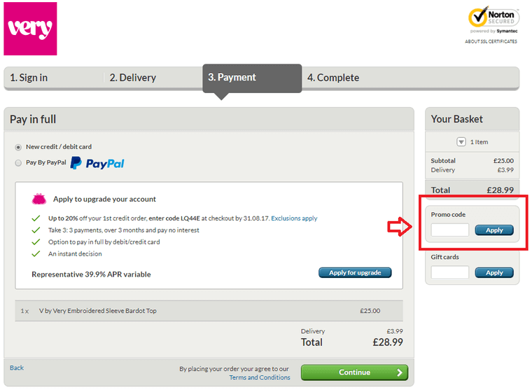The width and height of the screenshot is (532, 392).
Task: Apply the promo code
Action: [x=494, y=230]
